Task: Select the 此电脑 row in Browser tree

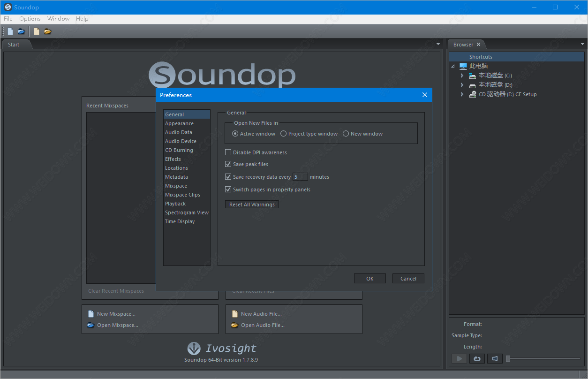Action: point(517,66)
